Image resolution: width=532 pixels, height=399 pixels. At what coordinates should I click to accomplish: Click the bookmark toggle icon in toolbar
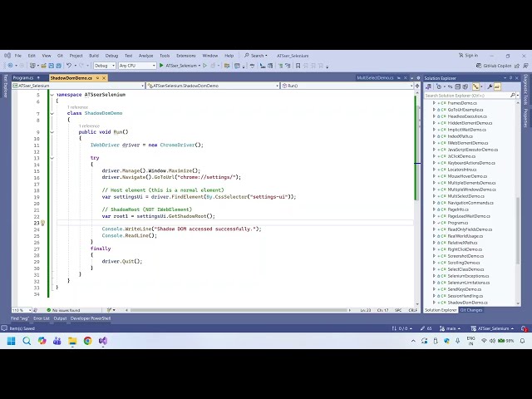(298, 66)
